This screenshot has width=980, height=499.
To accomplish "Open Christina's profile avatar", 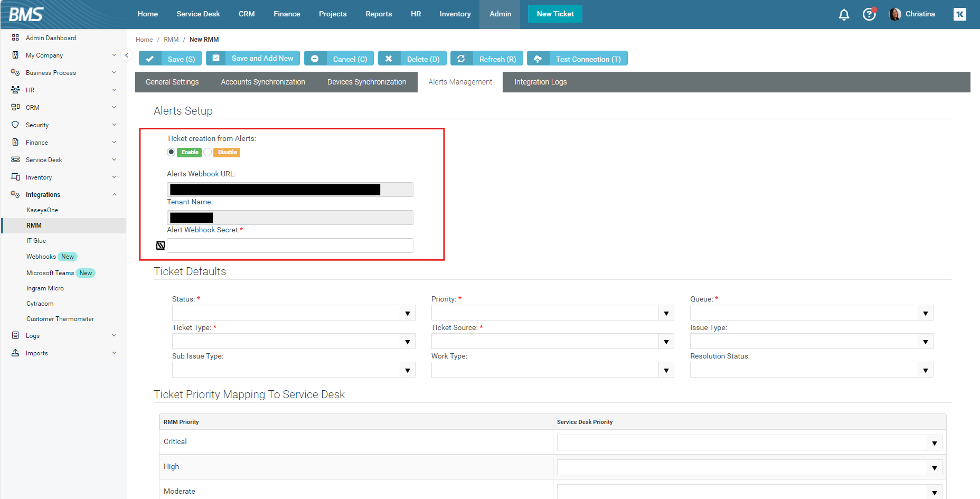I will pyautogui.click(x=895, y=14).
